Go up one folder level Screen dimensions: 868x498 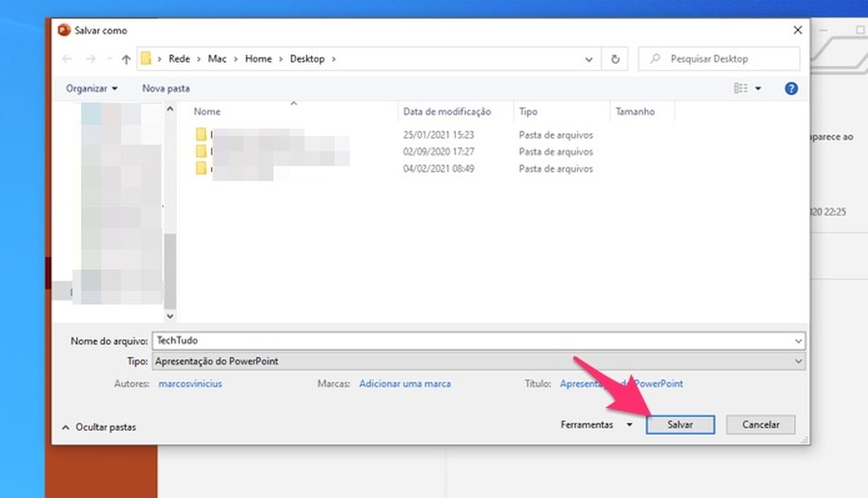126,59
